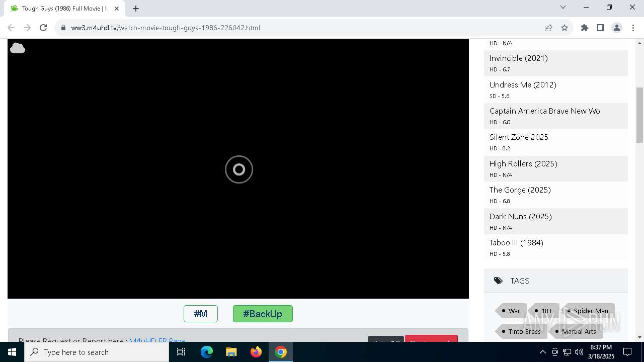Image resolution: width=644 pixels, height=362 pixels.
Task: Reload the current page
Action: tap(43, 28)
